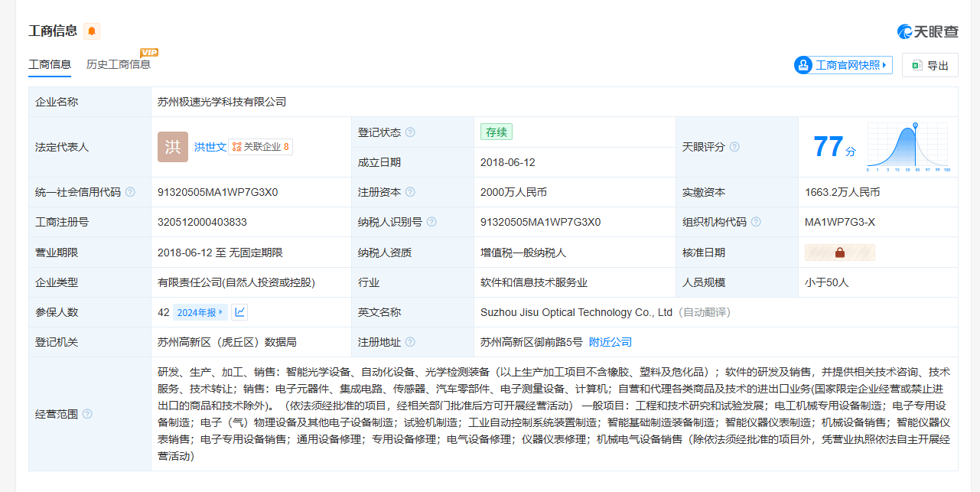
Task: Switch to the 历史工商信息 VIP tab
Action: (119, 64)
